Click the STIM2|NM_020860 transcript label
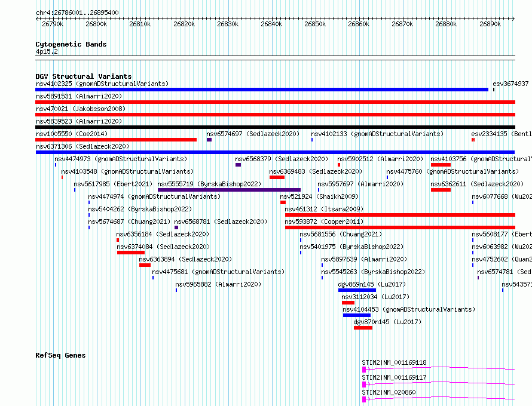The width and height of the screenshot is (532, 406). [x=389, y=392]
